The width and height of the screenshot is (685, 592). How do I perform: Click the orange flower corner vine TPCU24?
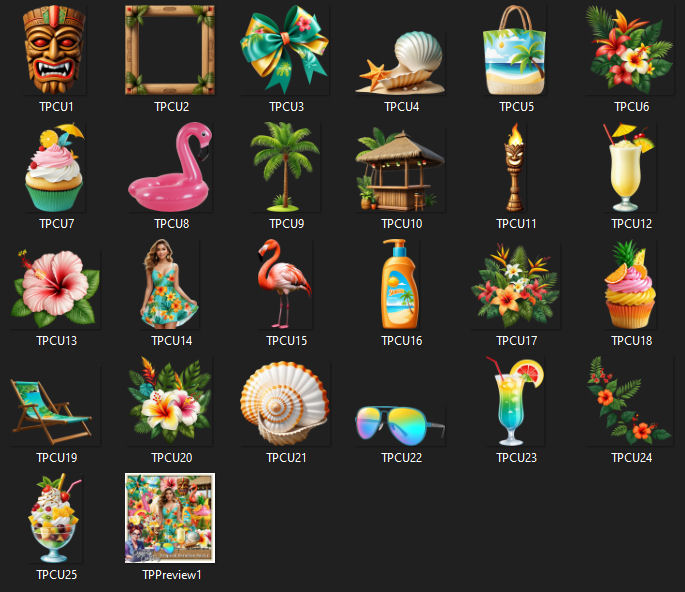click(x=630, y=401)
